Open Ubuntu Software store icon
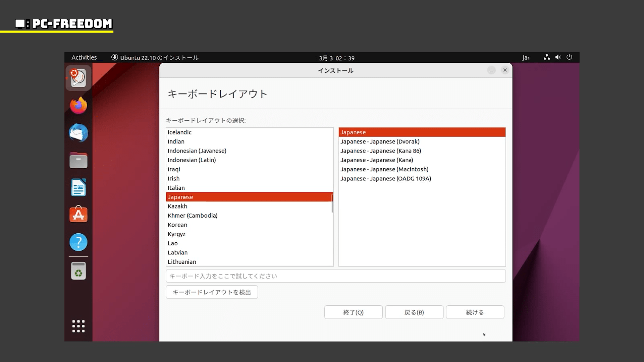 point(78,215)
